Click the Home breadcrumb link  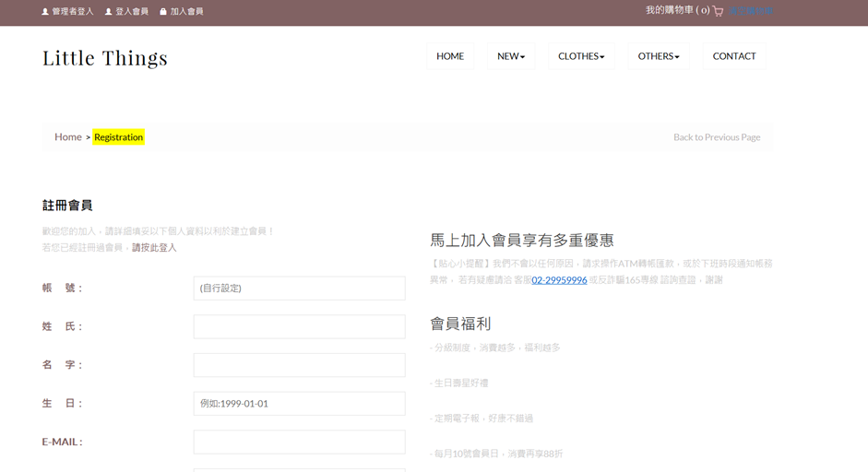pos(68,136)
